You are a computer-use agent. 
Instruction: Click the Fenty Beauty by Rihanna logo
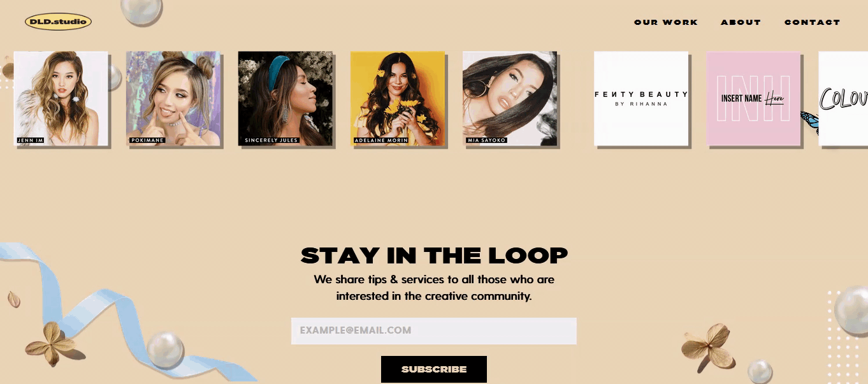coord(640,98)
